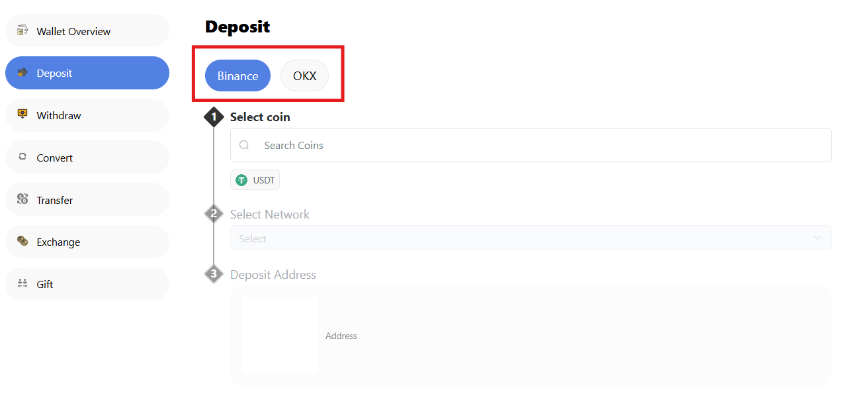Select the USDT coin chip
Image resolution: width=868 pixels, height=398 pixels.
(255, 180)
